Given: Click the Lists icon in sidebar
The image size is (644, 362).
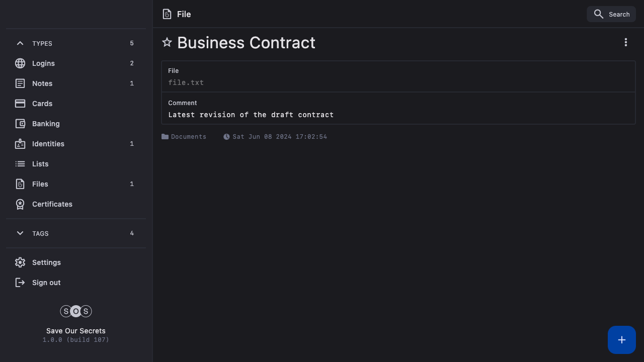Looking at the screenshot, I should [20, 164].
